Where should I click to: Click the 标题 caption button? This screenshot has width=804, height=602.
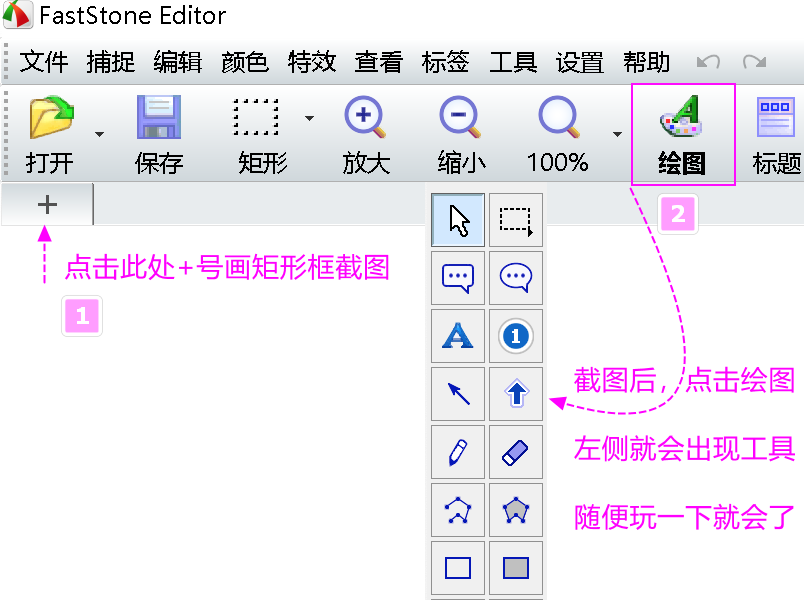pyautogui.click(x=776, y=134)
